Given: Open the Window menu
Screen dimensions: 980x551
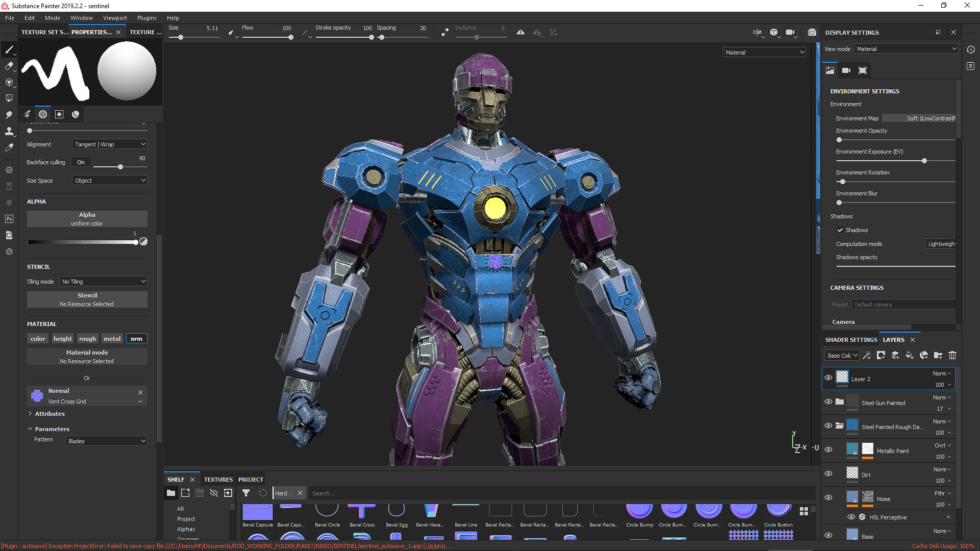Looking at the screenshot, I should click(82, 17).
